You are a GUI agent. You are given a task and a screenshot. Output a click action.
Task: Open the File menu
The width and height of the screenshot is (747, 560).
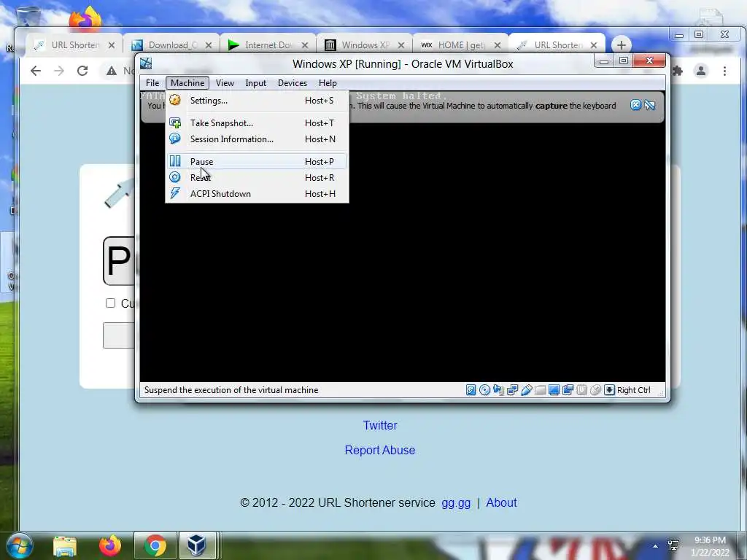pyautogui.click(x=152, y=83)
